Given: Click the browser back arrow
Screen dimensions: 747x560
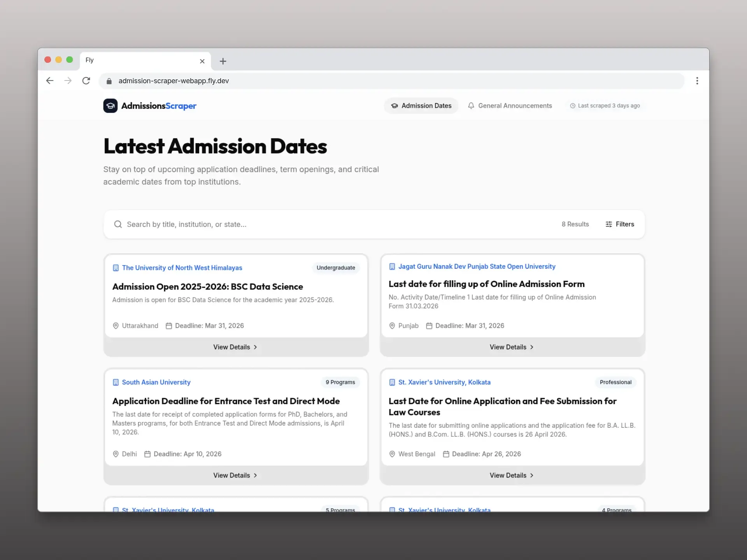Looking at the screenshot, I should (50, 80).
